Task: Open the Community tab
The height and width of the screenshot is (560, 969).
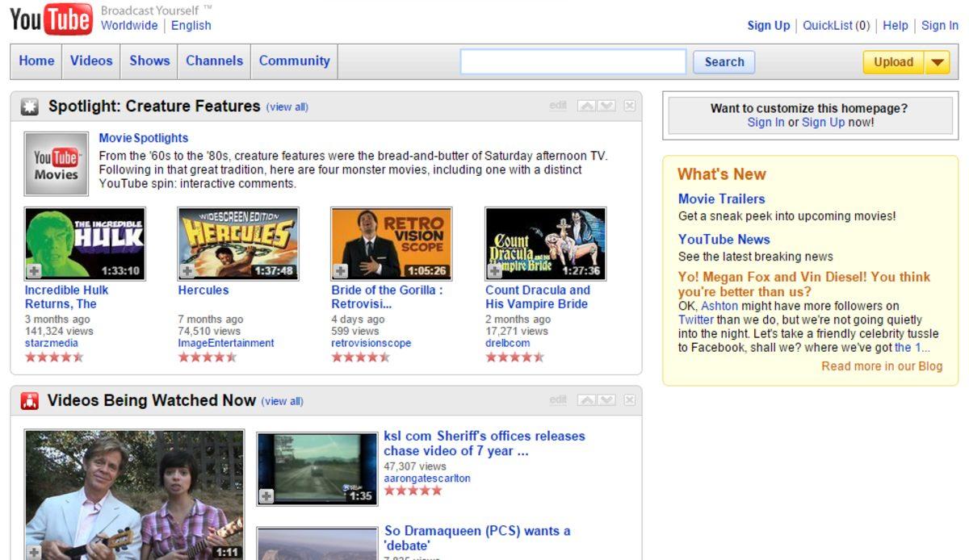Action: click(294, 61)
